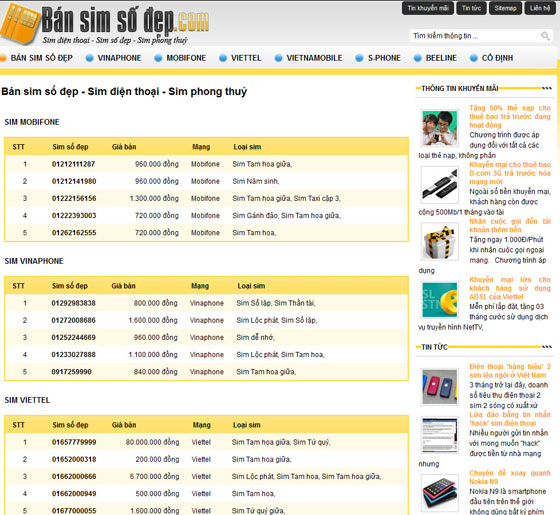560x515 pixels.
Task: Click price 80.000.000 đồng
Action: (152, 442)
